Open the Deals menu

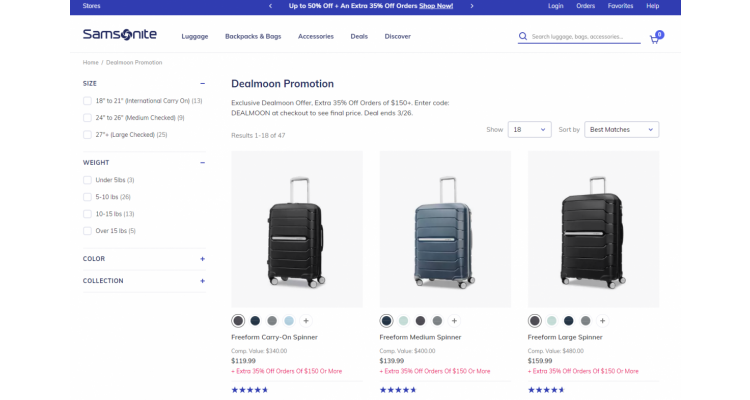pos(359,36)
